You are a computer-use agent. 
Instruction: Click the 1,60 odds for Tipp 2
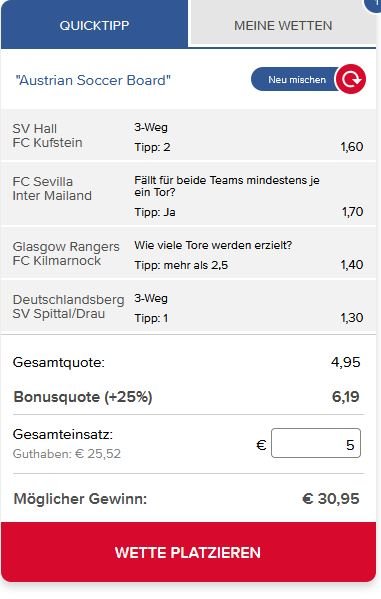352,147
